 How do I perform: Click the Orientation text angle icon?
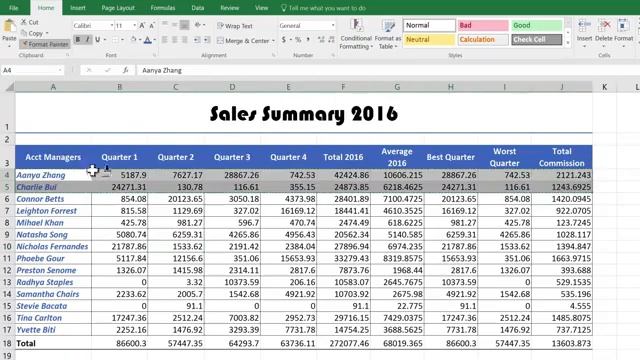click(x=198, y=25)
